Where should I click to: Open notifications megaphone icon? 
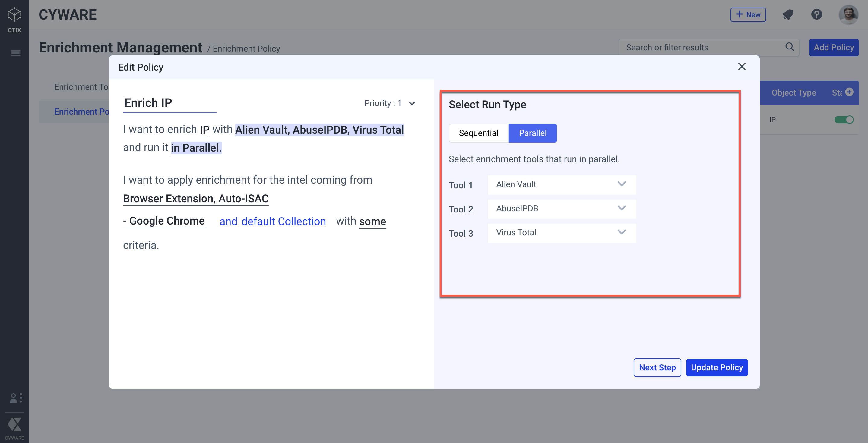click(x=787, y=15)
